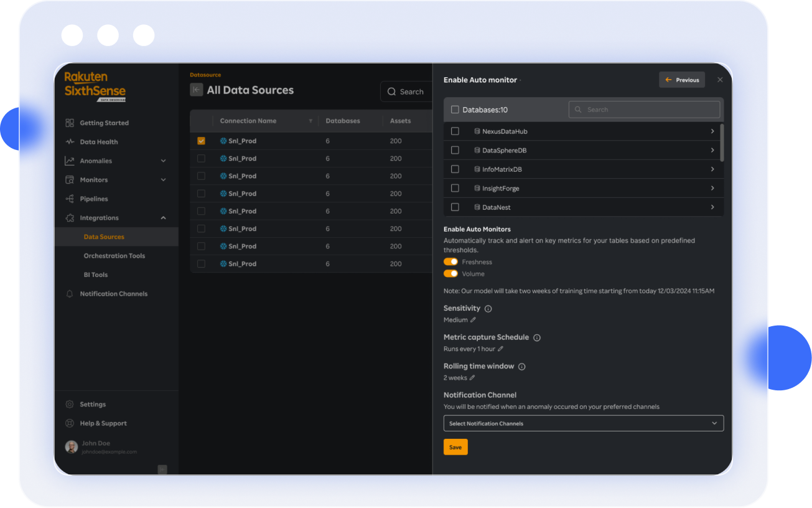Check the Databases:10 select-all checkbox

(455, 110)
